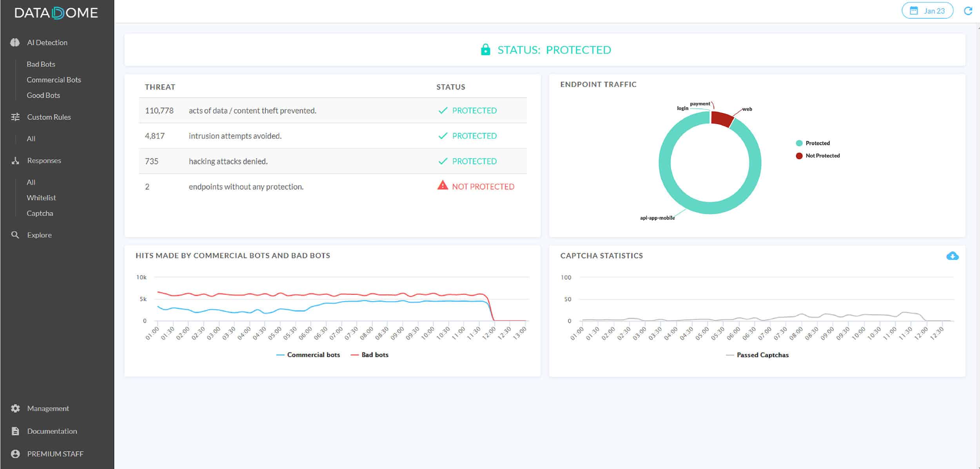Open Custom Rules via its sidebar icon
The image size is (980, 469).
15,117
